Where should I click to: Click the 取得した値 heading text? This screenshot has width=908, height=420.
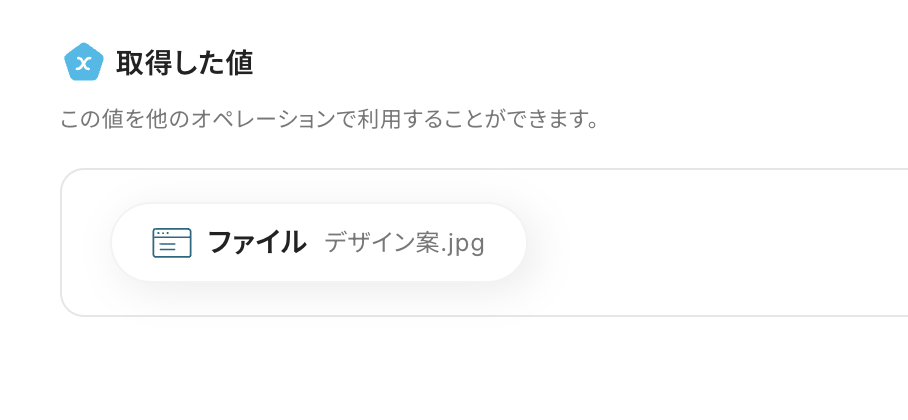coord(184,64)
